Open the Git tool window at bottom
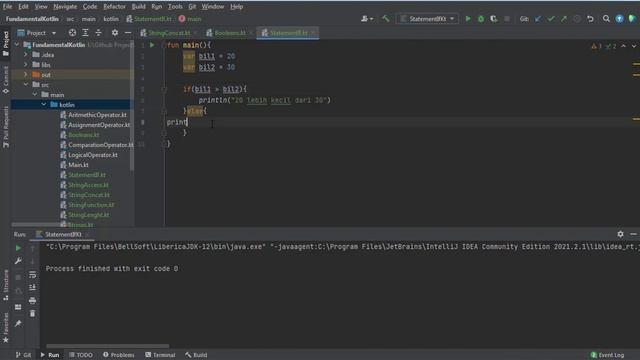This screenshot has width=640, height=360. click(23, 355)
